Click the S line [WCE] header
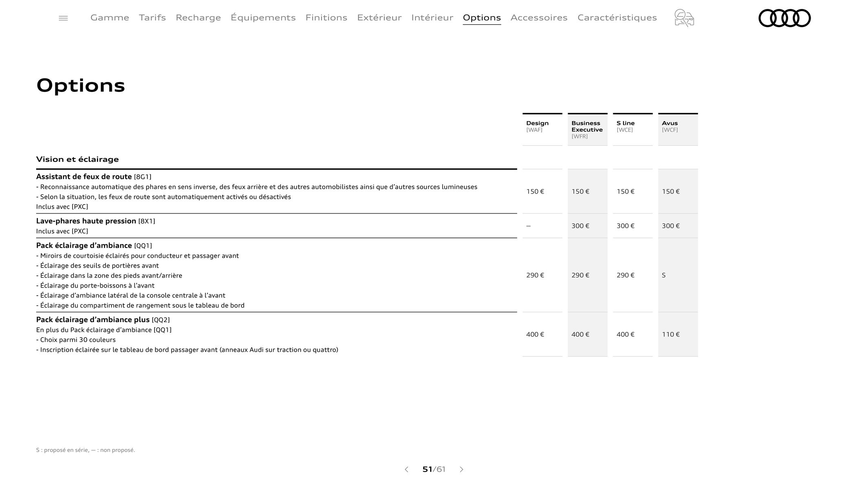This screenshot has height=488, width=868. (632, 129)
